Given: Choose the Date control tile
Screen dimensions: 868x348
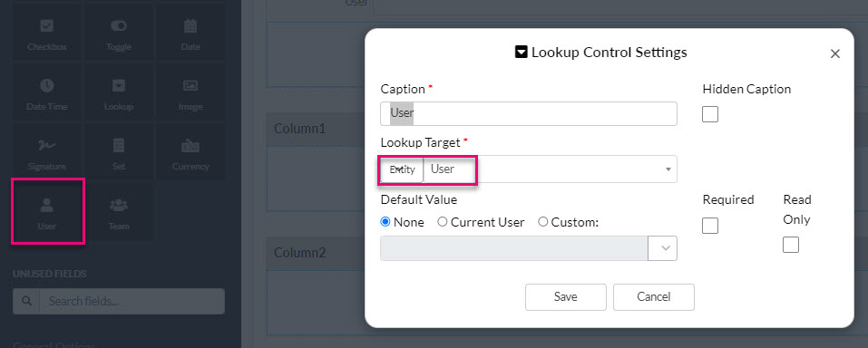Looking at the screenshot, I should (x=190, y=34).
